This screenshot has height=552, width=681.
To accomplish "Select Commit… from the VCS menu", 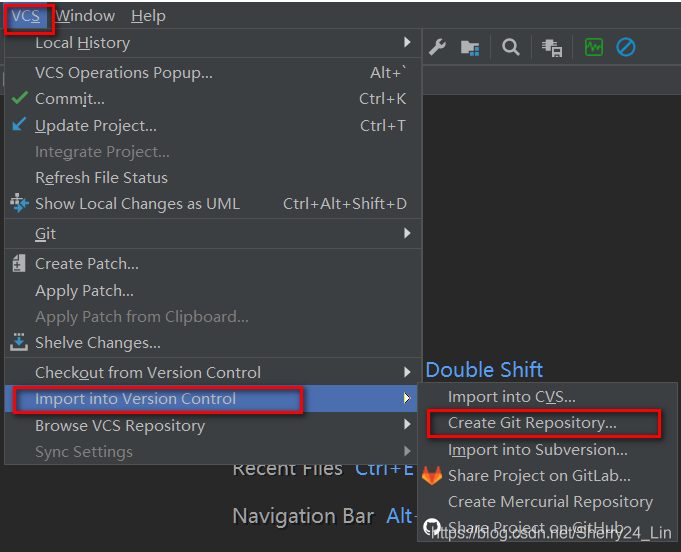I will pos(213,99).
